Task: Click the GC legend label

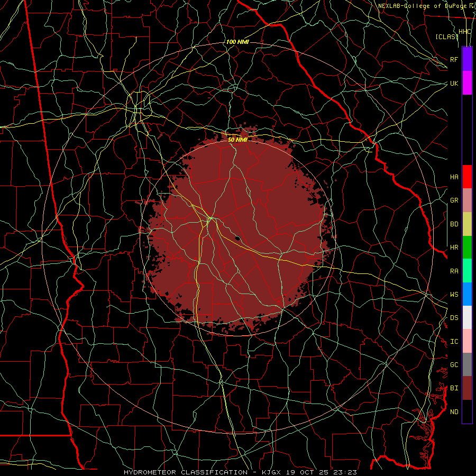Action: click(454, 365)
